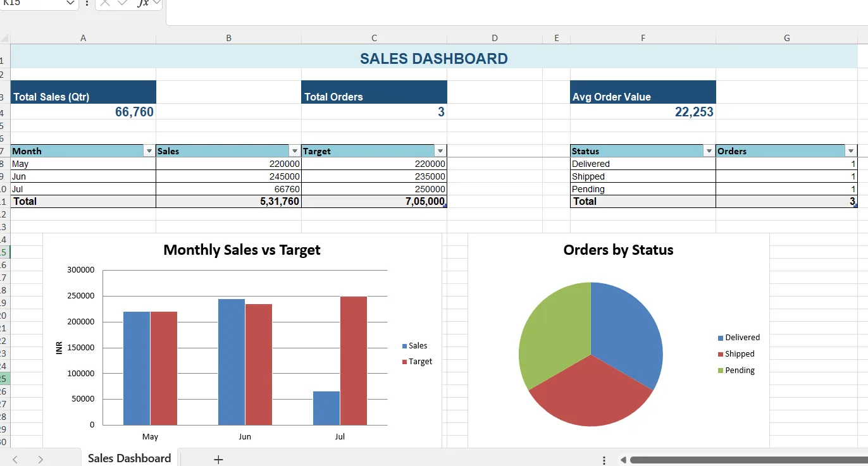Click the green Pending legend marker
The height and width of the screenshot is (466, 868).
tap(721, 371)
